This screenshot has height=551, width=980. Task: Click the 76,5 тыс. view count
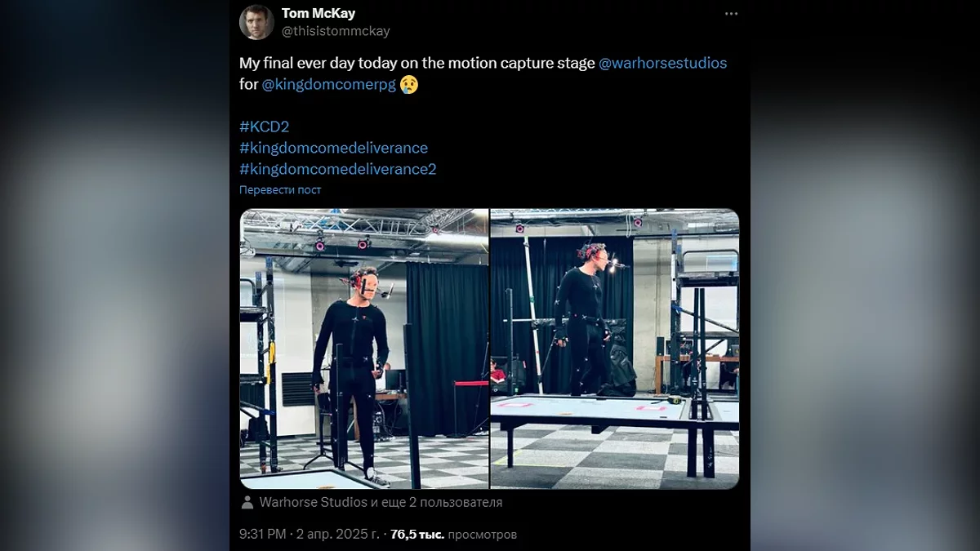(417, 535)
